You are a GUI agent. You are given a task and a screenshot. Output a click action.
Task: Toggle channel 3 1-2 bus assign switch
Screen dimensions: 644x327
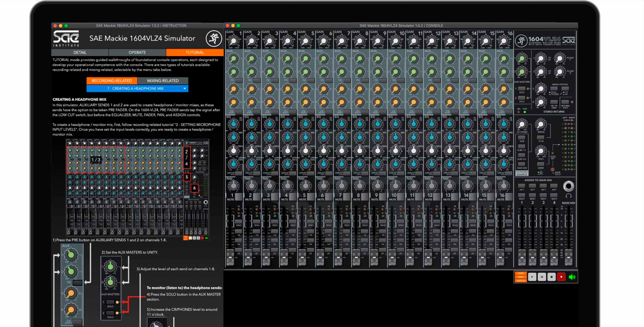[275, 231]
